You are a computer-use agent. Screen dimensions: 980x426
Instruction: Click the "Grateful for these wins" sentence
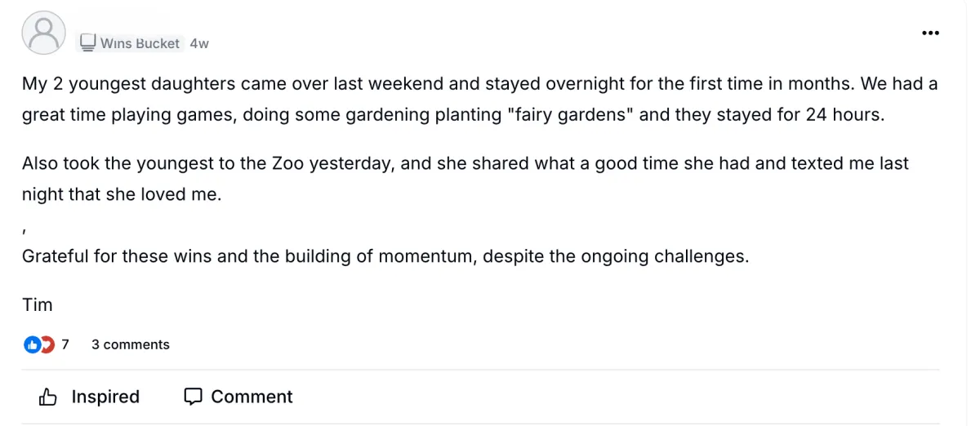tap(385, 255)
